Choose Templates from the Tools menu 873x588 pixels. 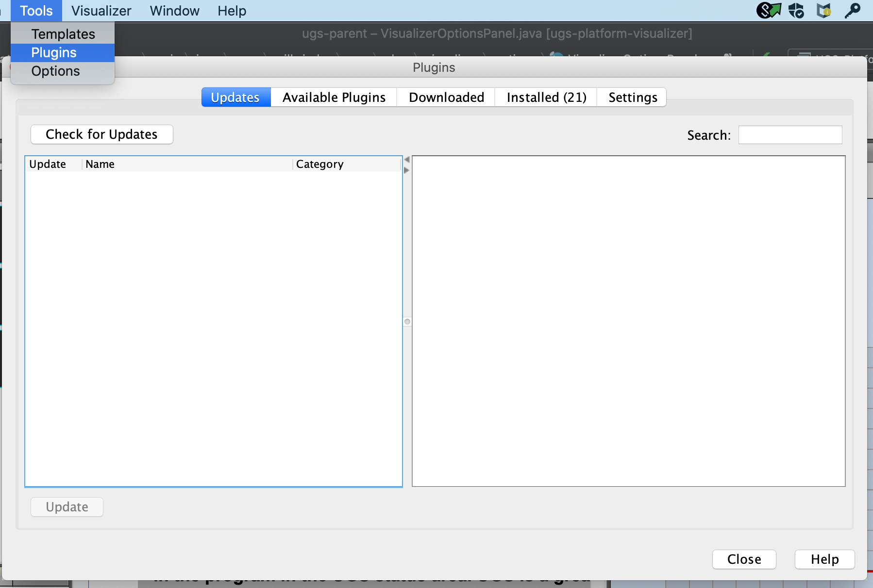click(63, 34)
